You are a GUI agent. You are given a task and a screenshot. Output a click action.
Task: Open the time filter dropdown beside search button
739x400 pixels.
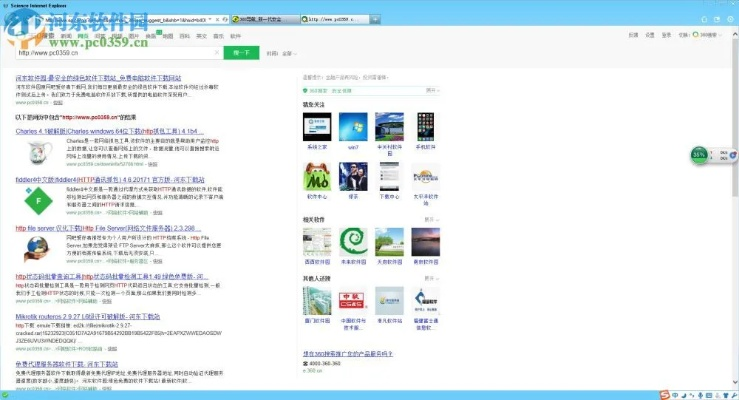pyautogui.click(x=283, y=52)
